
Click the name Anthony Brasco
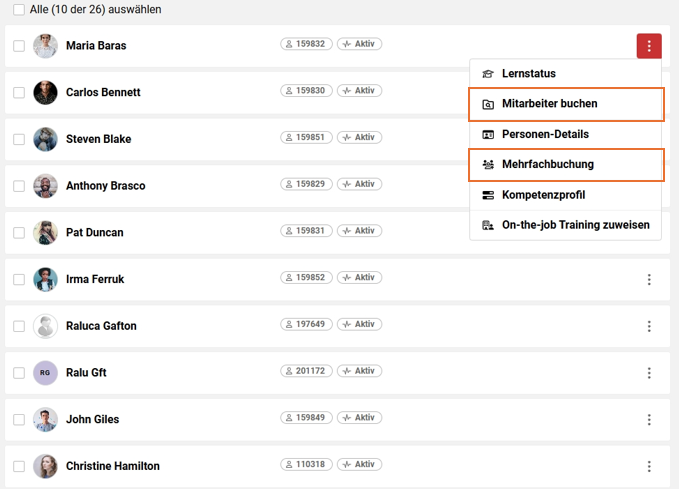point(106,186)
